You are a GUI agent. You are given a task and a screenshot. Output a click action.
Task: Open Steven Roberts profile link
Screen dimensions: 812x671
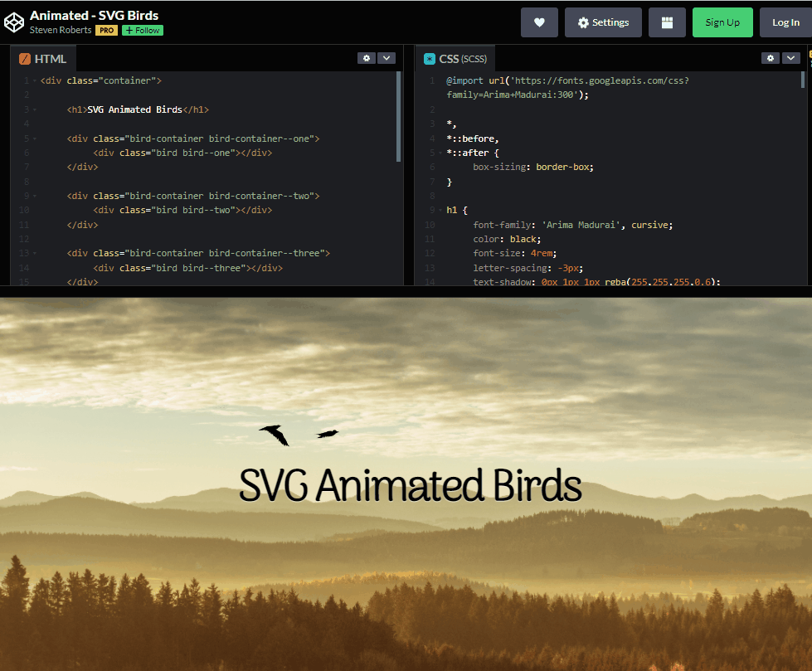tap(60, 30)
